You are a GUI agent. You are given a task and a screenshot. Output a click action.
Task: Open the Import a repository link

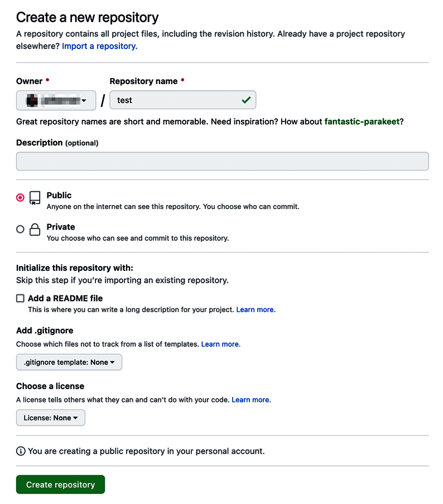click(99, 46)
